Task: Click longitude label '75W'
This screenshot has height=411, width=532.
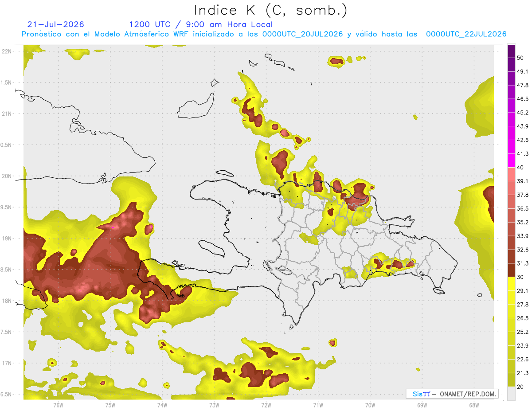Action: (110, 405)
